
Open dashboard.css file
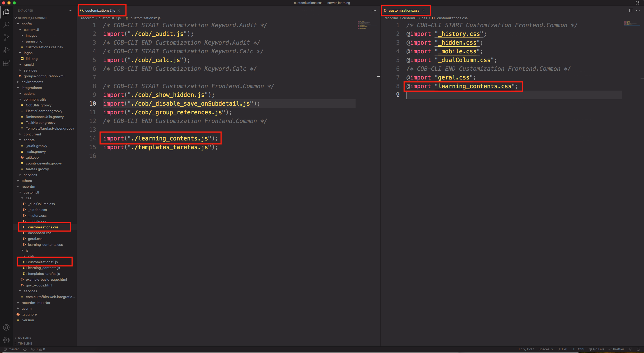(x=40, y=233)
